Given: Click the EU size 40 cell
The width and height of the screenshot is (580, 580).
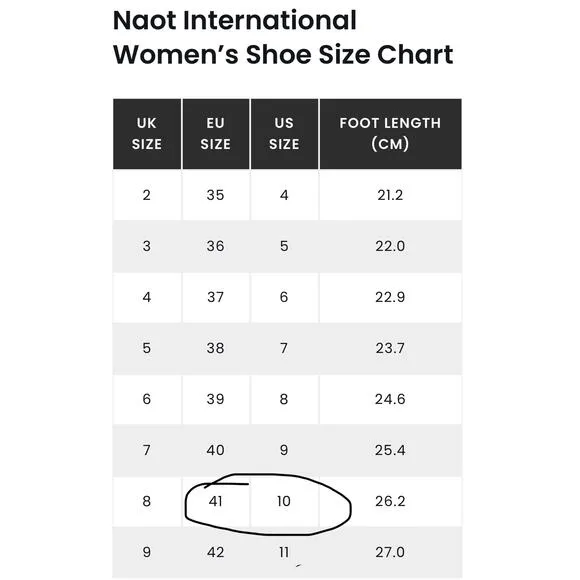Looking at the screenshot, I should click(216, 450).
